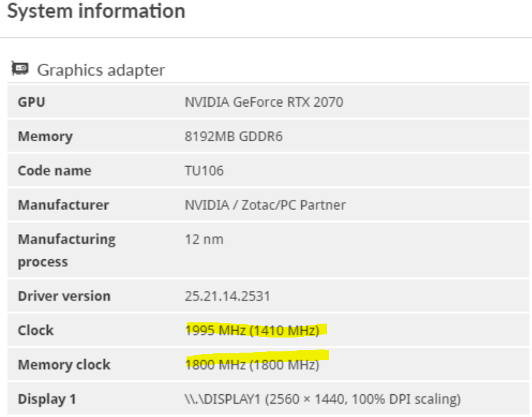Viewport: 532px width, 417px height.
Task: Select the Memory clock label
Action: coord(64,365)
